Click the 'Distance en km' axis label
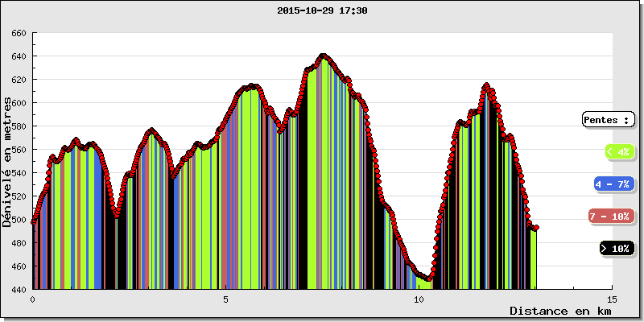Image resolution: width=644 pixels, height=322 pixels. [x=560, y=311]
